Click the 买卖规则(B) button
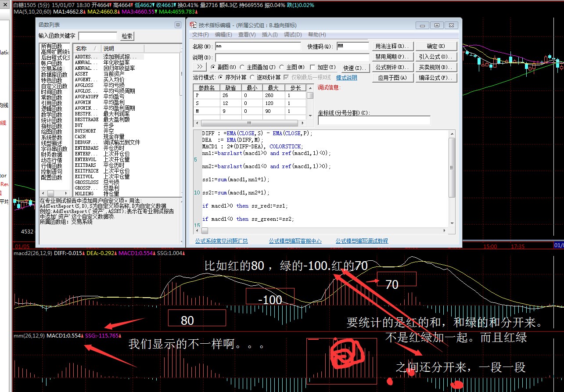Viewport: 564px width, 392px height. click(436, 67)
